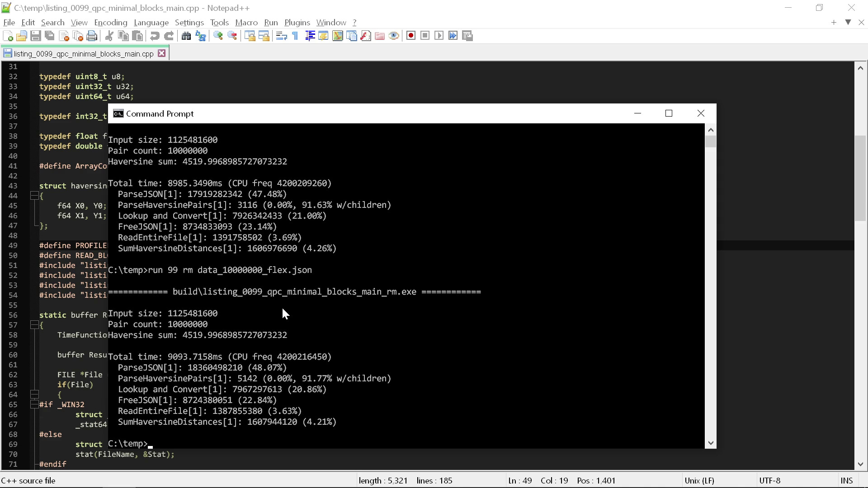Screen dimensions: 868x488
Task: Toggle show all characters
Action: tap(294, 36)
